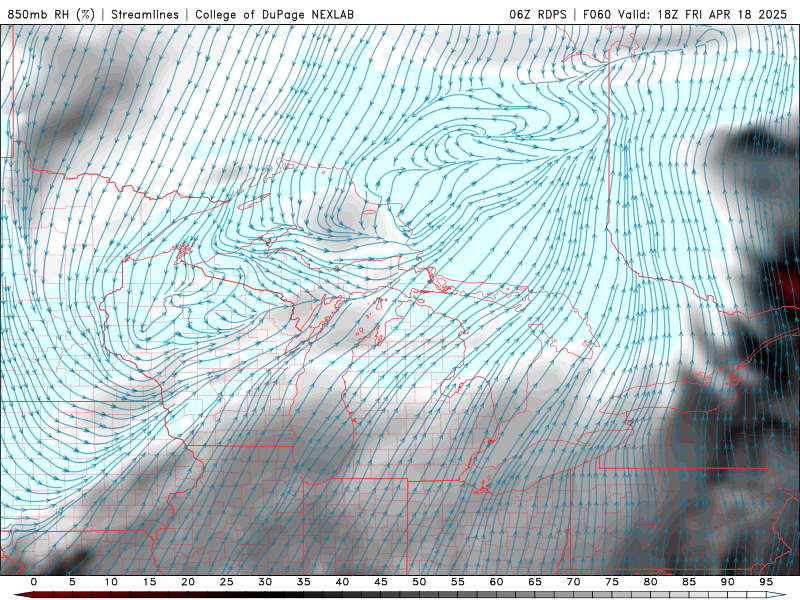Click the 'F060' forecast hour label
The image size is (800, 600).
click(597, 14)
